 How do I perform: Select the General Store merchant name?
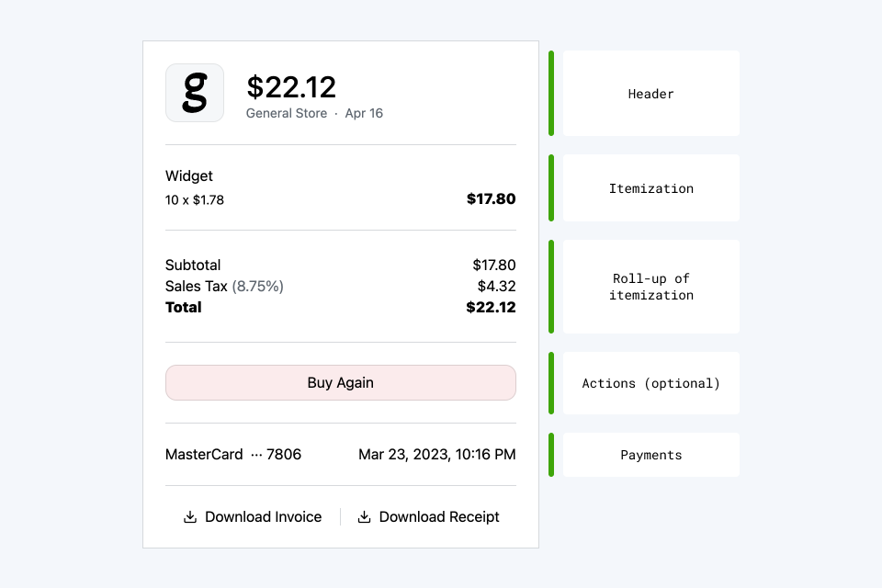click(287, 113)
